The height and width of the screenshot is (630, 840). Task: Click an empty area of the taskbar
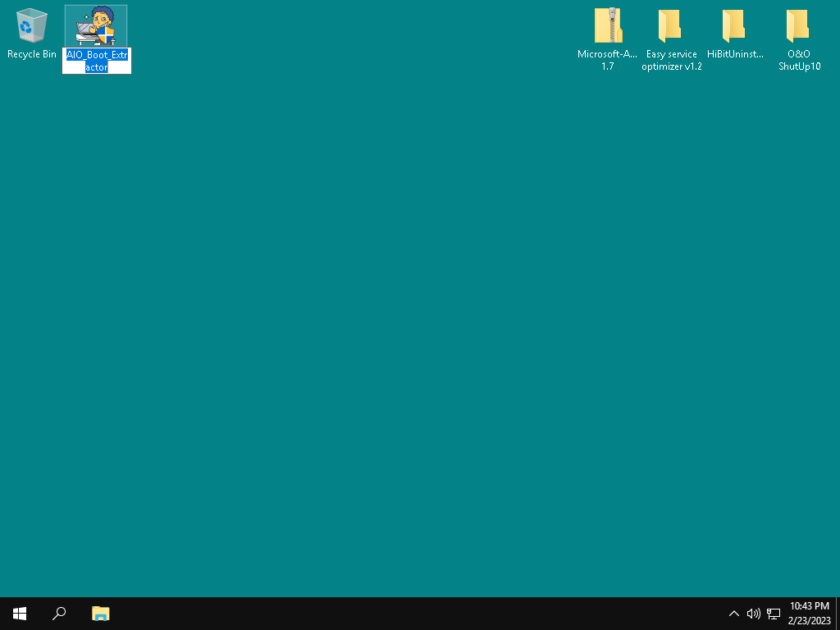click(410, 614)
